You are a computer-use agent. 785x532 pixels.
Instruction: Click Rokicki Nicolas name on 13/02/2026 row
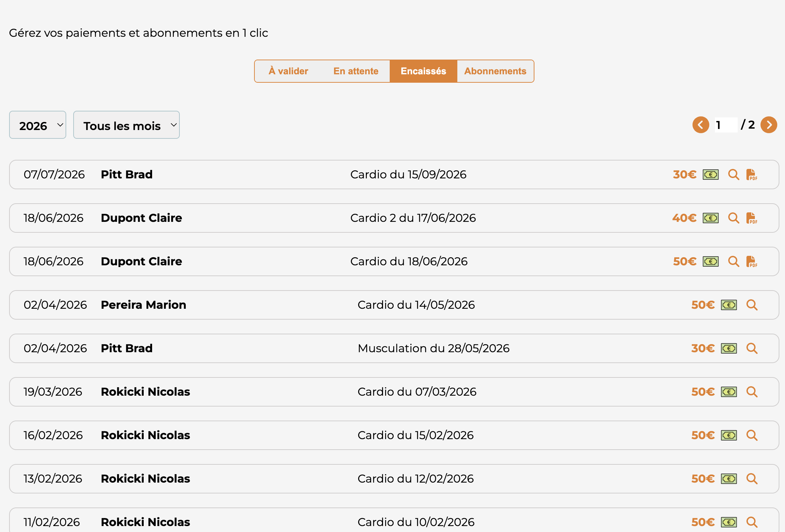145,479
